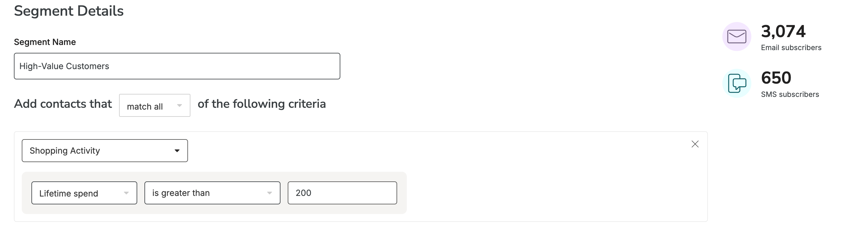Open the Lifetime spend dropdown
Screen dimensions: 868x227
click(x=84, y=193)
